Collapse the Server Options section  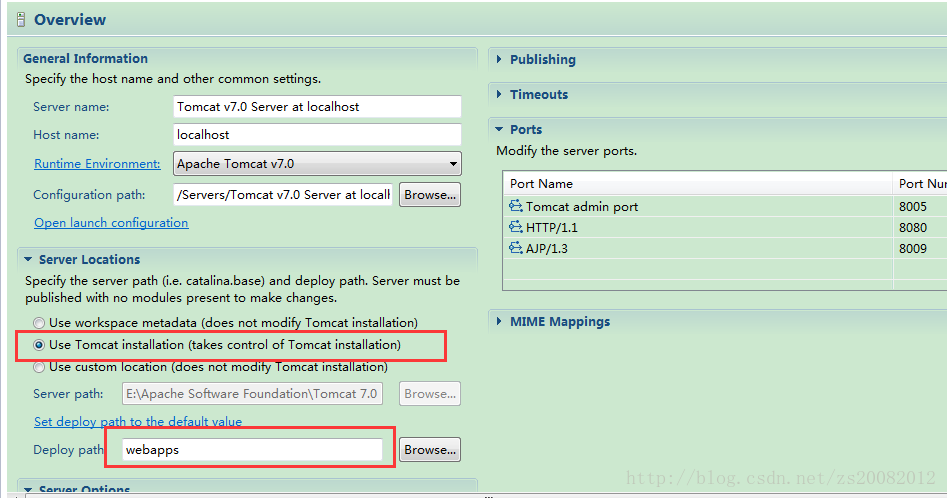click(28, 490)
